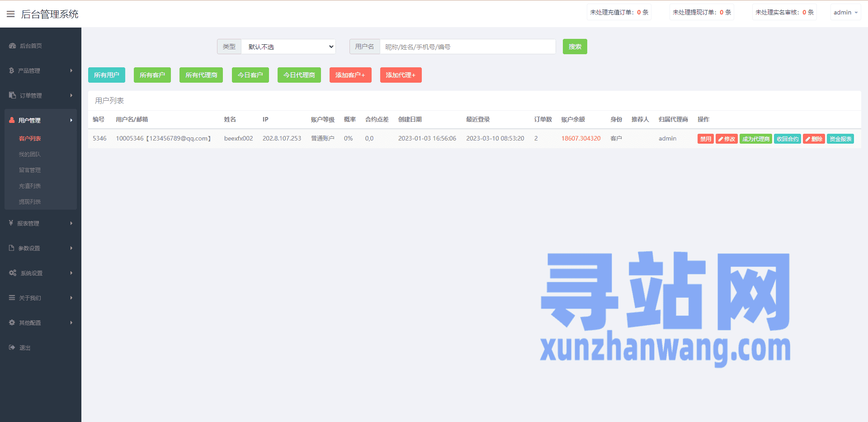Click the dashboard icon beside 后台首页
This screenshot has width=868, height=422.
(x=12, y=46)
